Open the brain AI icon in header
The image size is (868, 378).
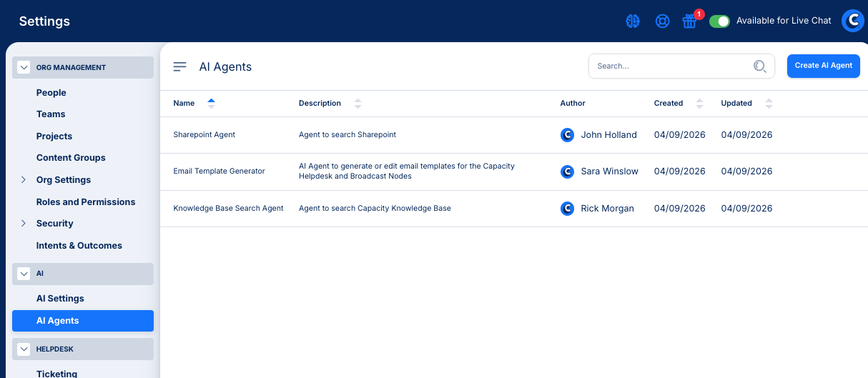click(x=633, y=21)
